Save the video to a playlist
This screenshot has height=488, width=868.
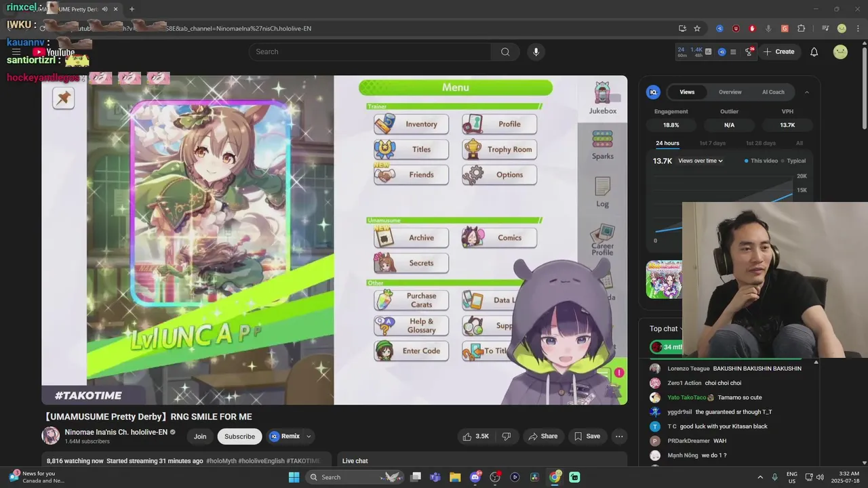(x=587, y=436)
